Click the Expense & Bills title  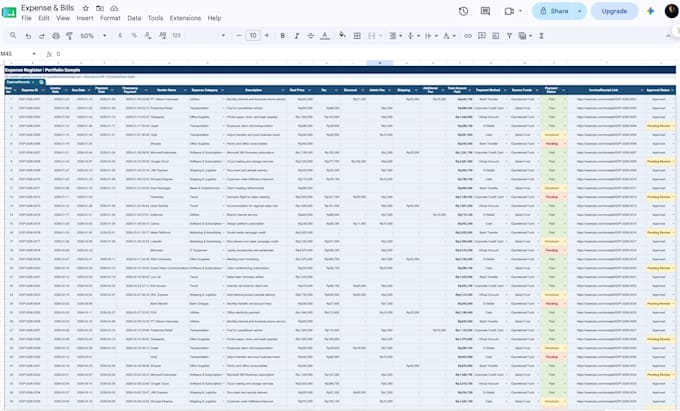tap(47, 8)
